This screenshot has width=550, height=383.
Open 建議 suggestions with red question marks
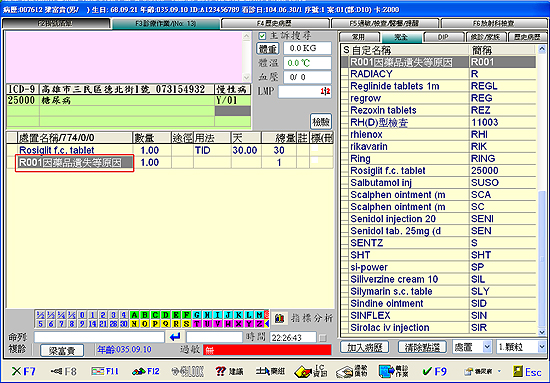tap(229, 371)
